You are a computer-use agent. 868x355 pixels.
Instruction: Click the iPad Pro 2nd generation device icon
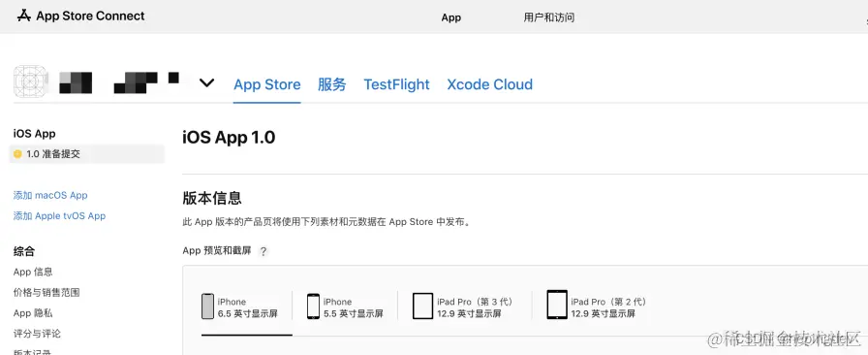point(556,305)
